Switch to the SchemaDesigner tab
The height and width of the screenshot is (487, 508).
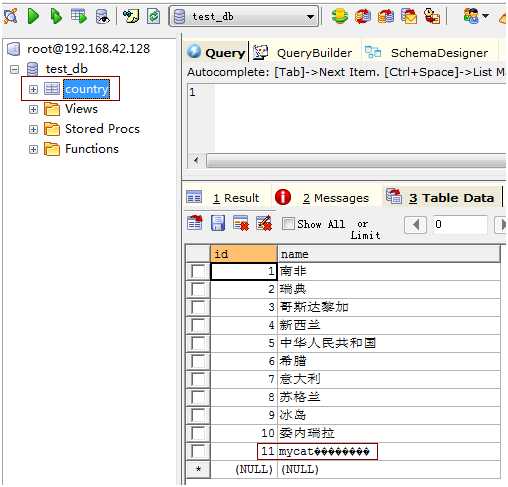427,53
